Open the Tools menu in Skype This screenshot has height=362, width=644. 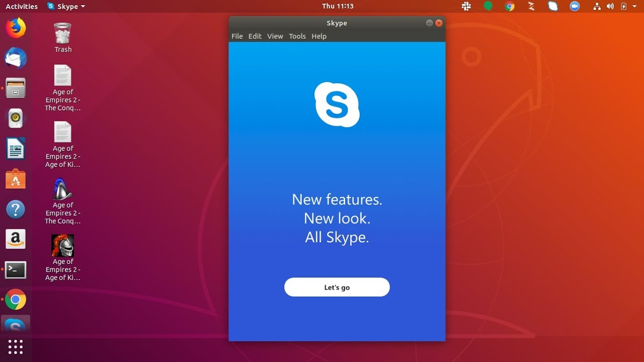[x=297, y=36]
